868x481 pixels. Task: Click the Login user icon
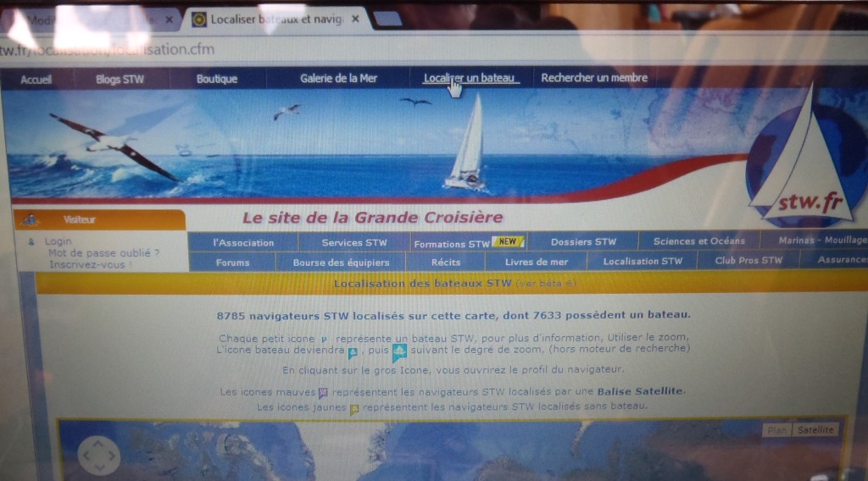(x=31, y=241)
